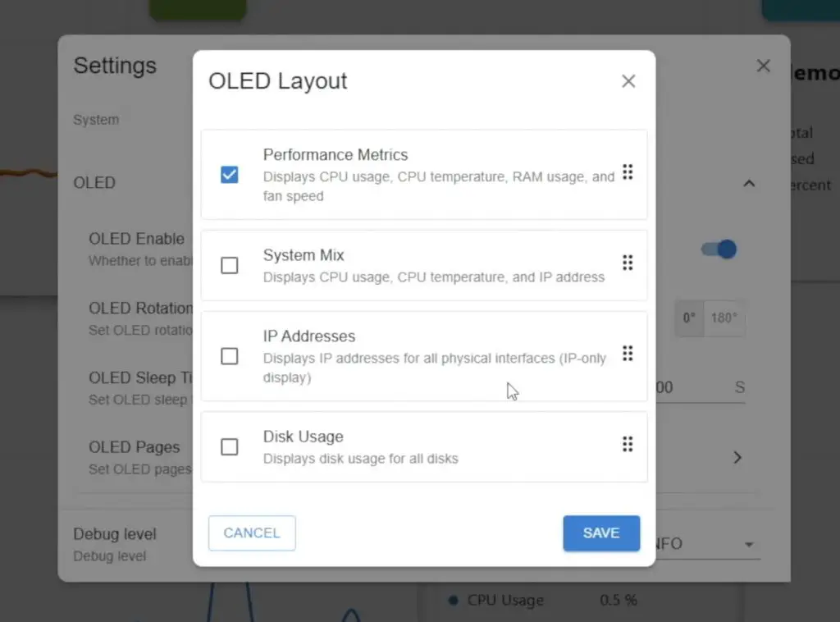Collapse the OLED settings section
Viewport: 840px width, 622px height.
pos(749,184)
